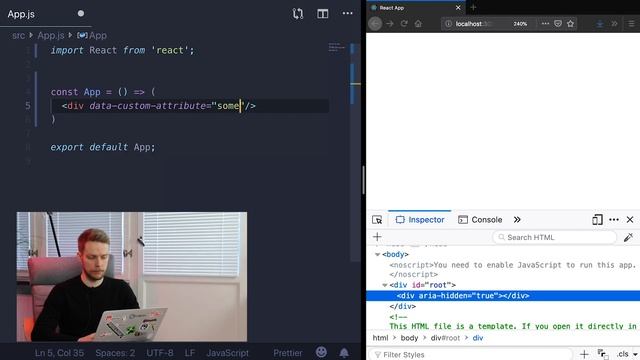Click Prettier in the status bar
The height and width of the screenshot is (360, 640).
coord(288,353)
